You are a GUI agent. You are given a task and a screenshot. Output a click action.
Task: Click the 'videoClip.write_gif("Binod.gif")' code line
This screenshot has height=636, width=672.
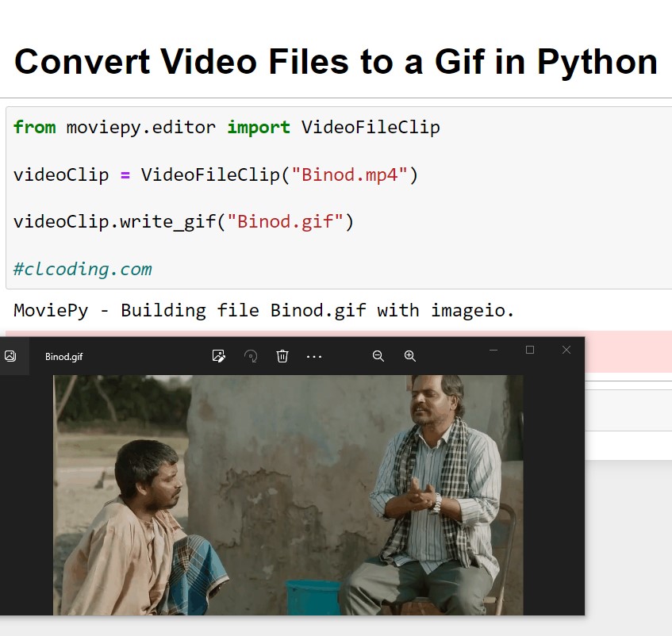click(x=183, y=222)
